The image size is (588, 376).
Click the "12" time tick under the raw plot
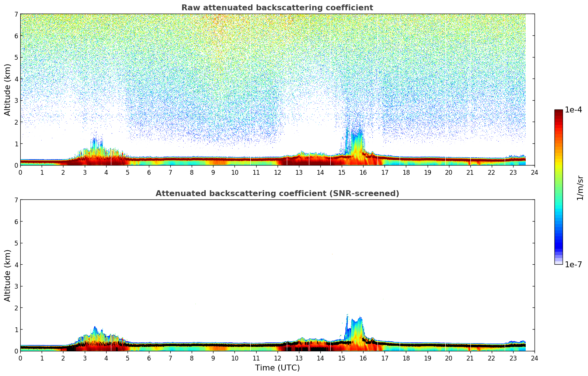pos(277,172)
